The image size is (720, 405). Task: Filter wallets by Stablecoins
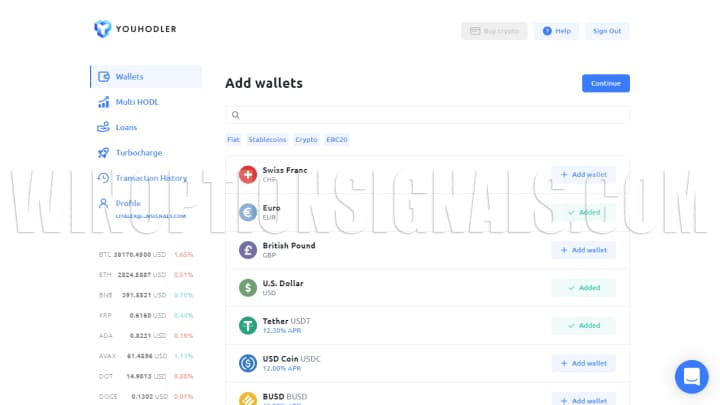click(x=267, y=140)
